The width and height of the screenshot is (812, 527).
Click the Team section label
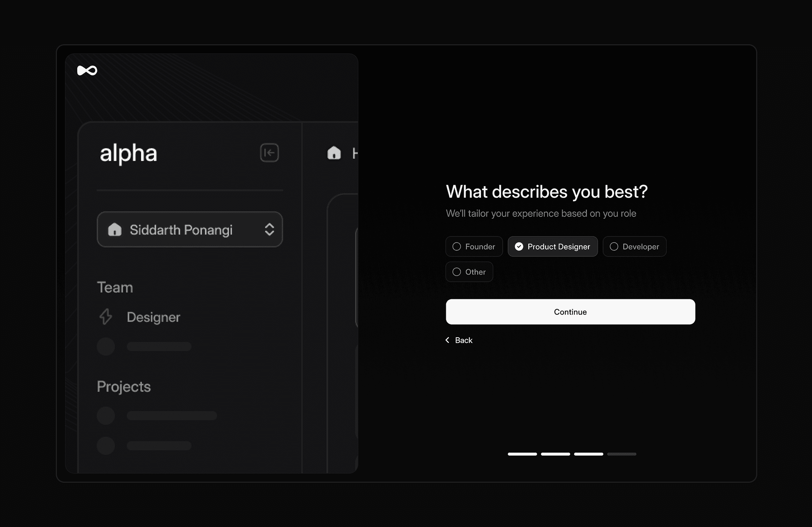click(115, 287)
